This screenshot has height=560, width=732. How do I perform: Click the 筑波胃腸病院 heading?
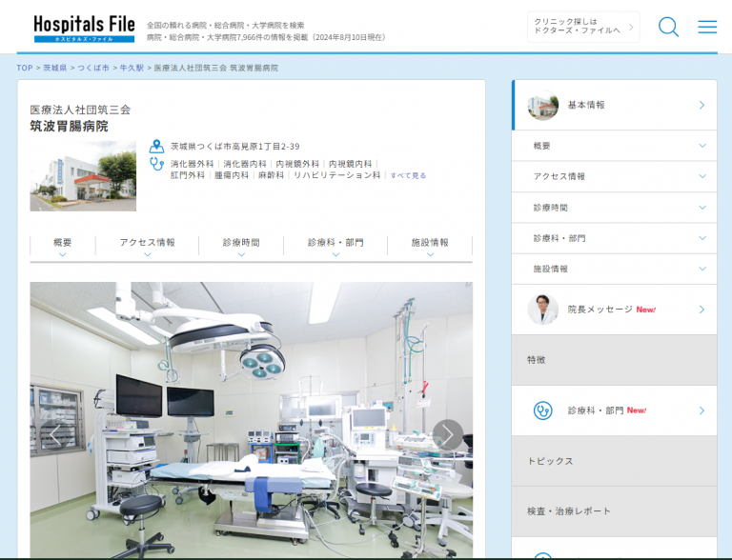point(69,127)
